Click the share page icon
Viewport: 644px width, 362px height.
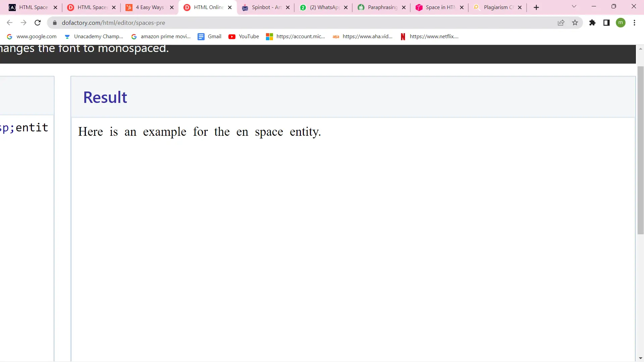561,22
